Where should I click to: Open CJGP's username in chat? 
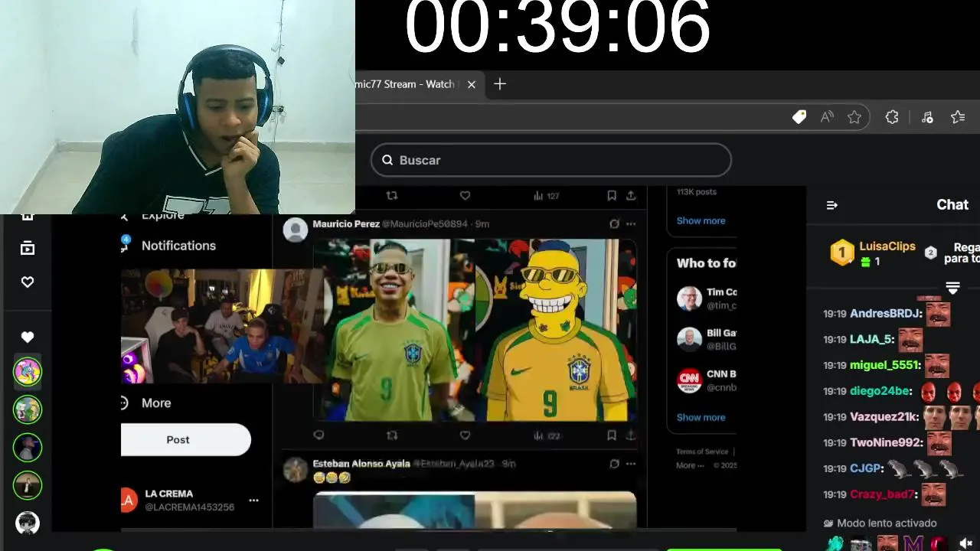tap(865, 468)
